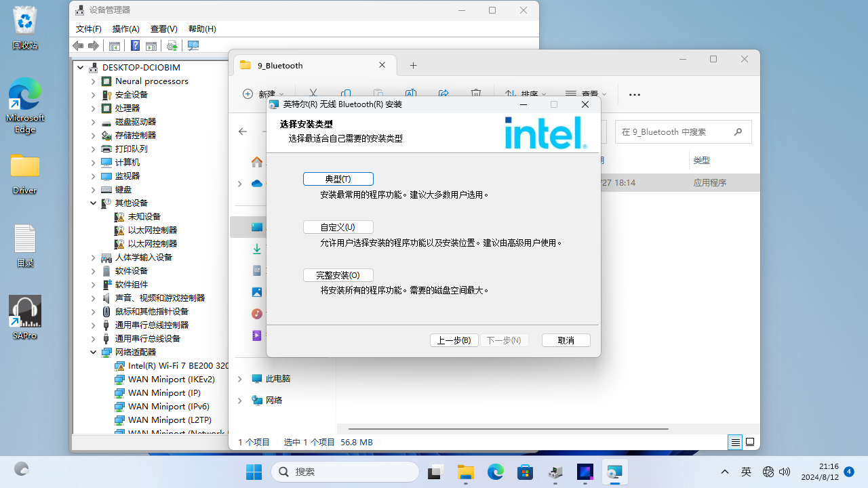This screenshot has width=868, height=488.
Task: Open the SAPro desktop shortcut
Action: pos(25,317)
